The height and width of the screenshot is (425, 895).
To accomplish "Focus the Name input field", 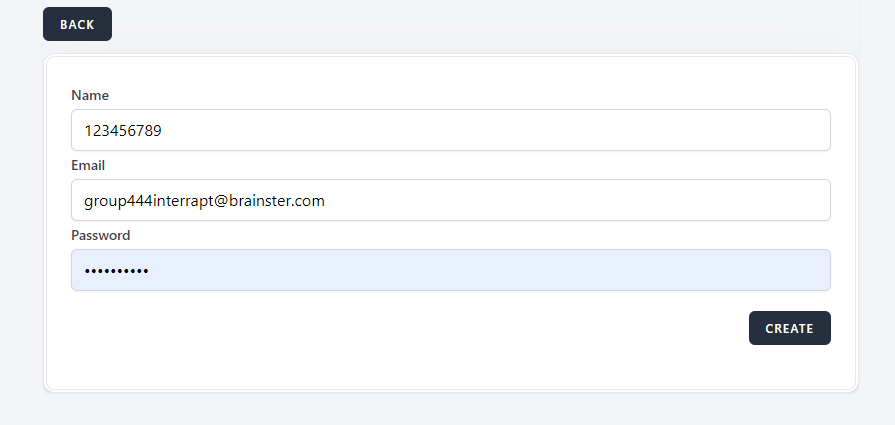I will point(450,130).
